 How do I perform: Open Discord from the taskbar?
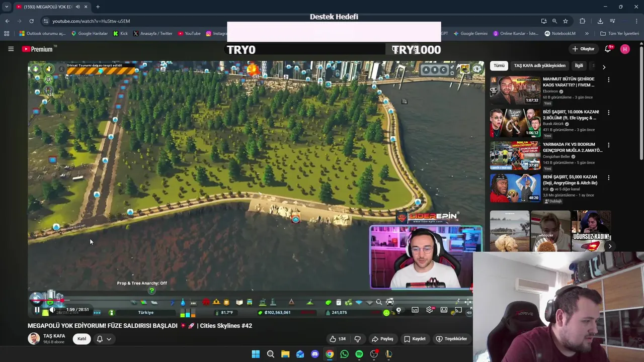[315, 354]
